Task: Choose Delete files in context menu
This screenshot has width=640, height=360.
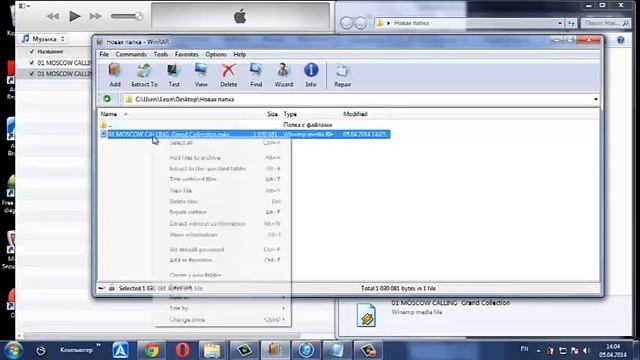Action: point(223,202)
